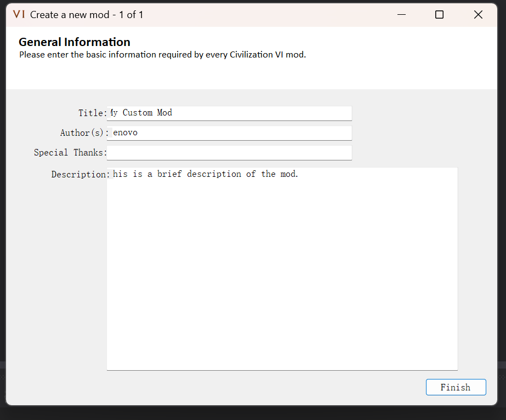This screenshot has width=506, height=420.
Task: Click the Civilization VI icon in title bar
Action: pyautogui.click(x=19, y=14)
